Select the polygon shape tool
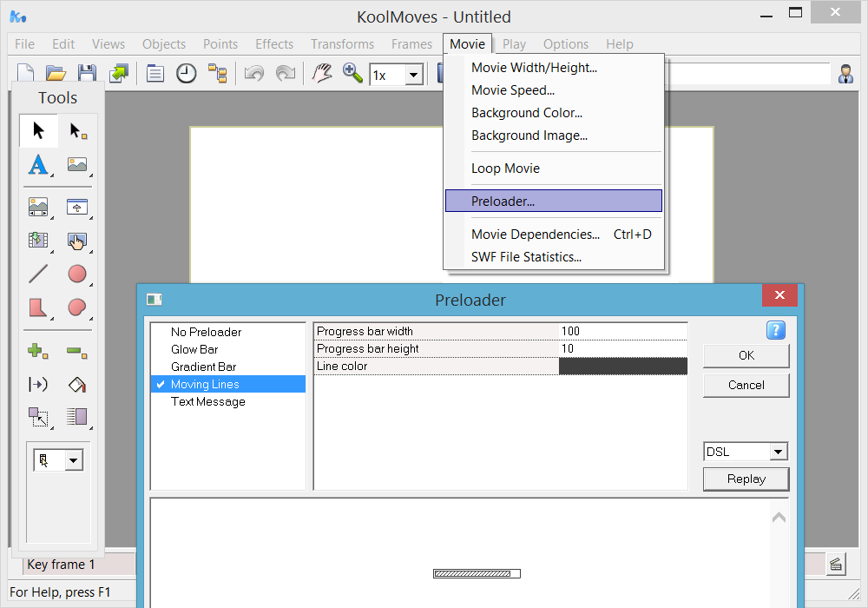This screenshot has width=868, height=608. click(38, 307)
